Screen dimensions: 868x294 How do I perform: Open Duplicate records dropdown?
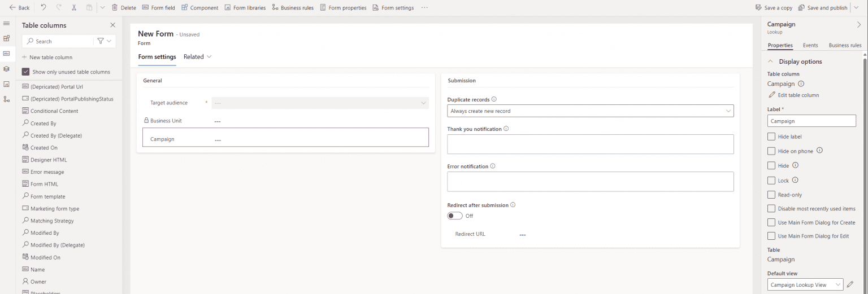pyautogui.click(x=590, y=111)
